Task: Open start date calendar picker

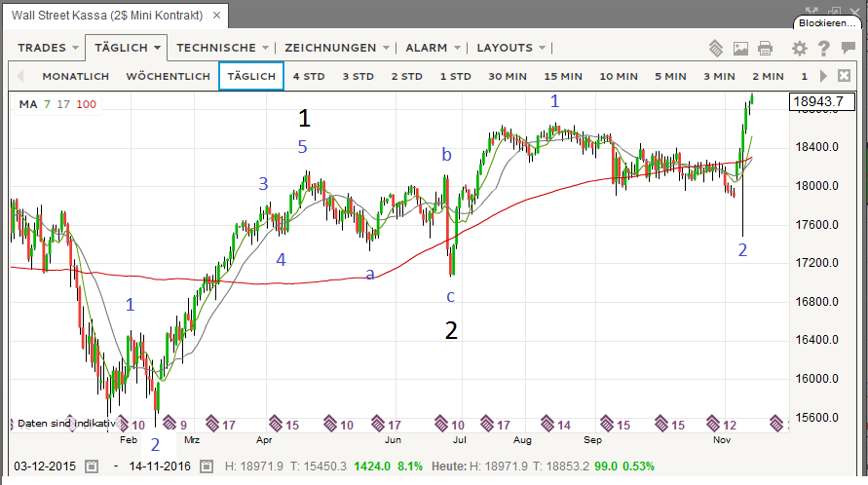Action: click(91, 467)
